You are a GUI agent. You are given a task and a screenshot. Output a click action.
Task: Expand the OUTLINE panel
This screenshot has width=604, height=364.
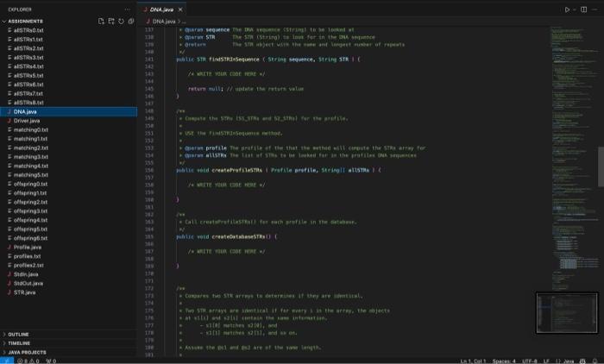click(18, 335)
